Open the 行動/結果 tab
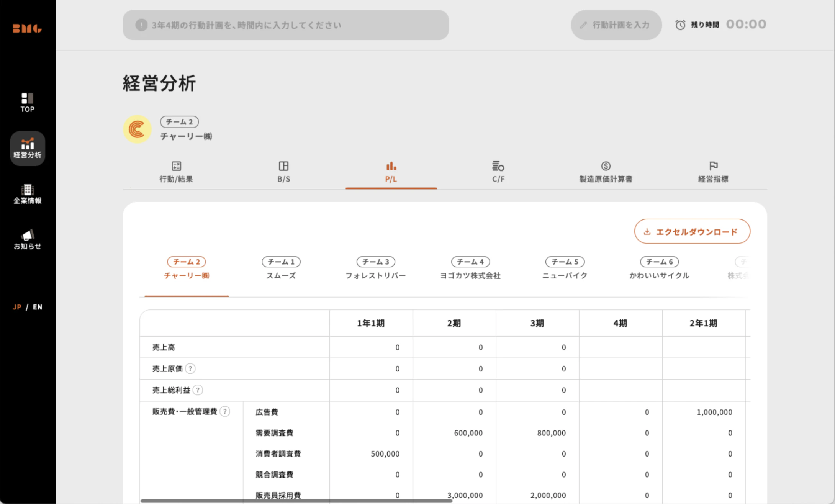The height and width of the screenshot is (504, 835). click(176, 172)
